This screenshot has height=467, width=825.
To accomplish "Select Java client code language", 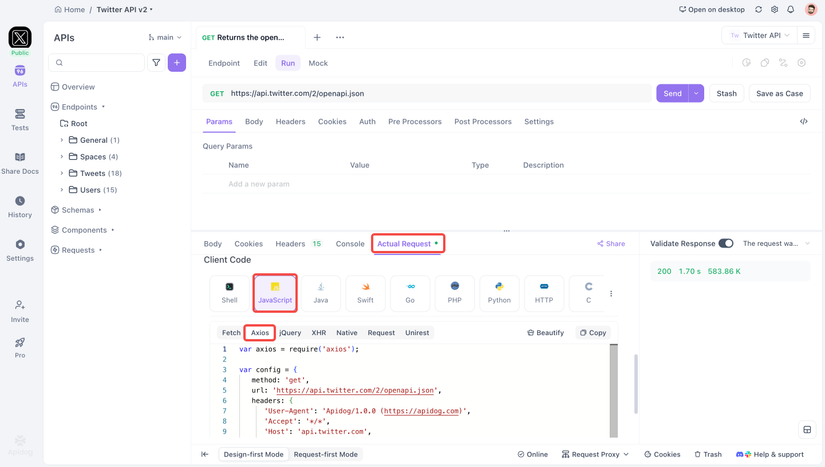I will pyautogui.click(x=321, y=293).
